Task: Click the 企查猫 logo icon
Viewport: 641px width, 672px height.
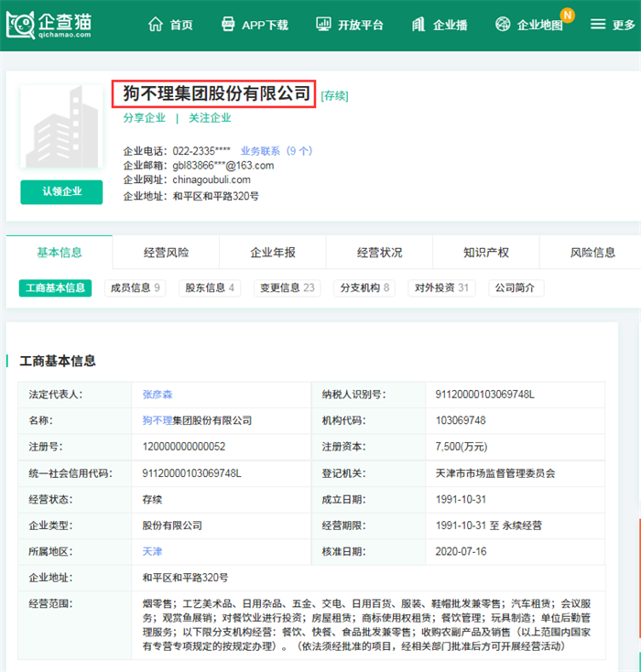Action: pos(20,25)
